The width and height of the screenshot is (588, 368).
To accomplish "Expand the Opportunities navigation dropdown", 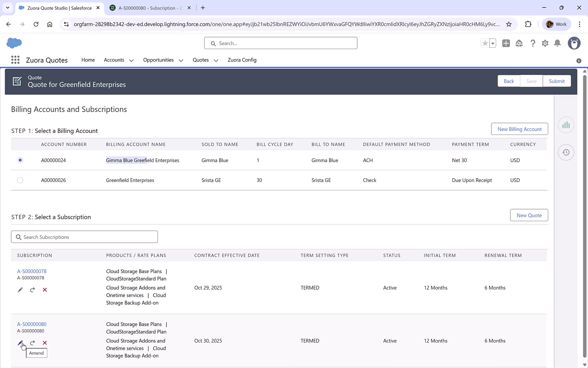I will 181,60.
